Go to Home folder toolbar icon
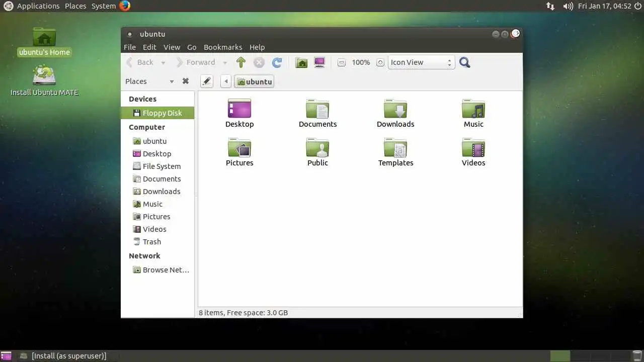 pyautogui.click(x=301, y=62)
